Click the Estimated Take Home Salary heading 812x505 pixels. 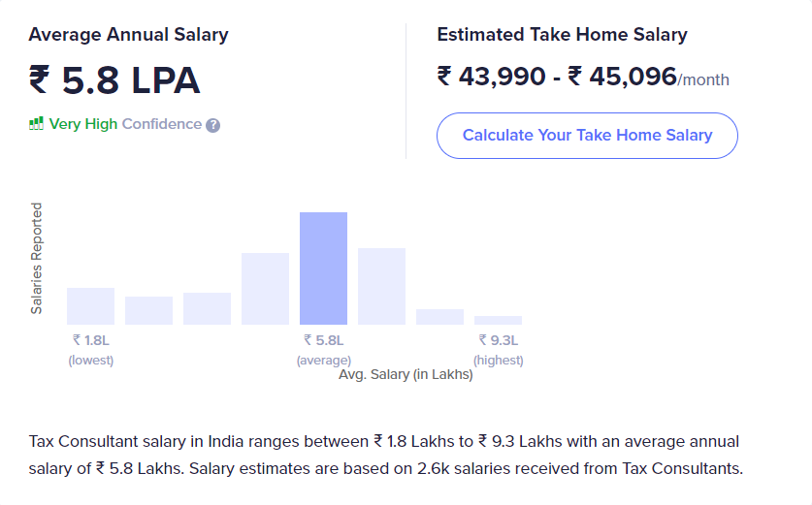[562, 35]
